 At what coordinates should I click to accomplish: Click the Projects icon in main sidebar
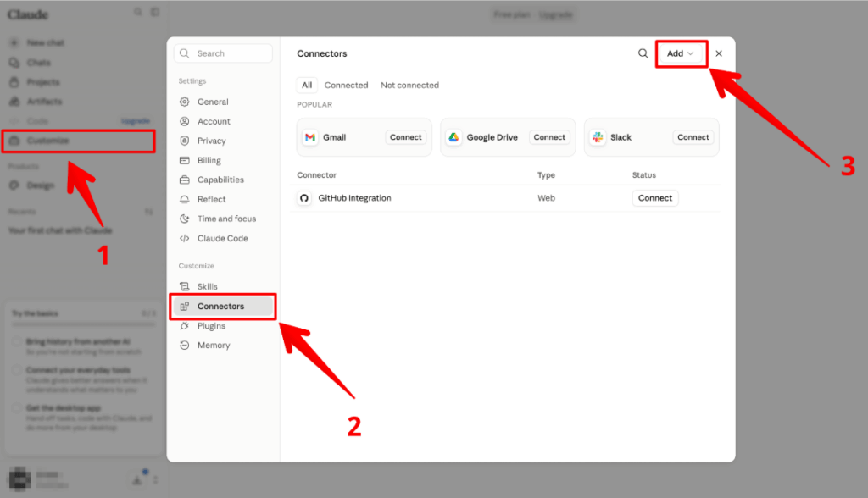pos(14,82)
